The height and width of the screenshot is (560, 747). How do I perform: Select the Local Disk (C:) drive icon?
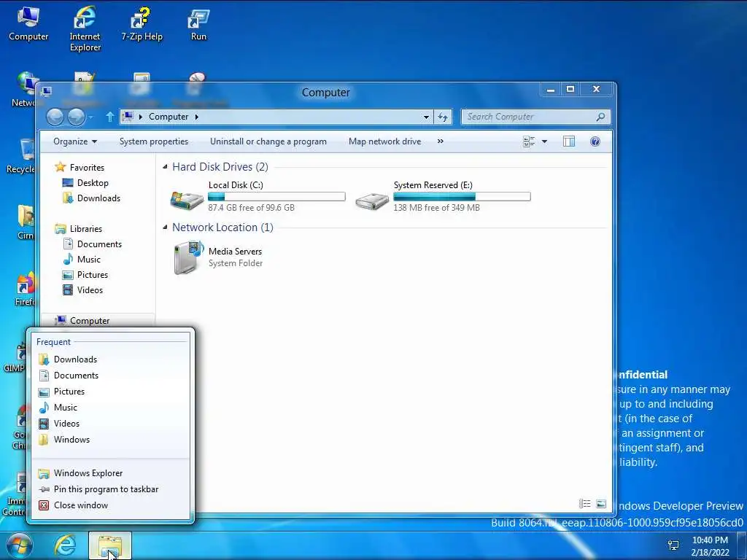coord(187,200)
